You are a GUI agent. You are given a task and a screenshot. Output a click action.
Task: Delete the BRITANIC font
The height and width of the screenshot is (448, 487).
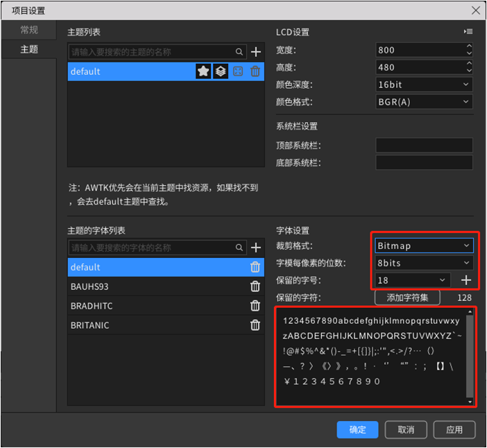click(x=255, y=325)
